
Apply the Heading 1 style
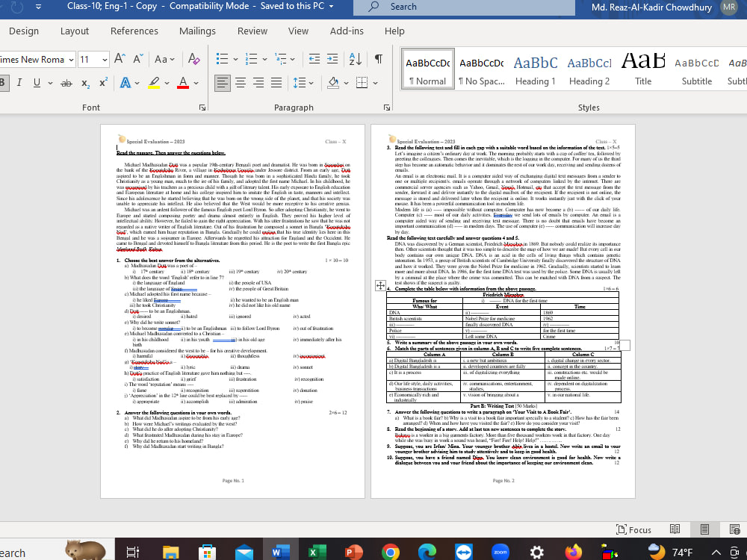tap(536, 69)
